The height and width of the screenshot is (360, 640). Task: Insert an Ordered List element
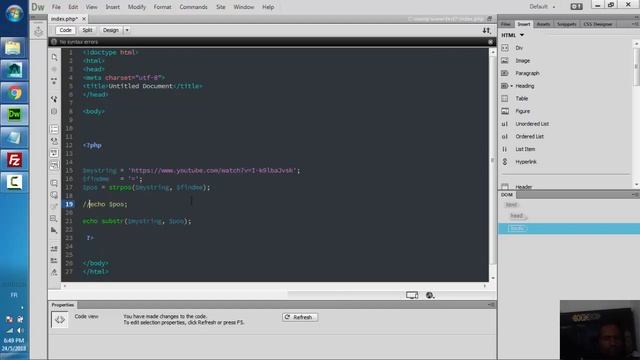[x=529, y=136]
